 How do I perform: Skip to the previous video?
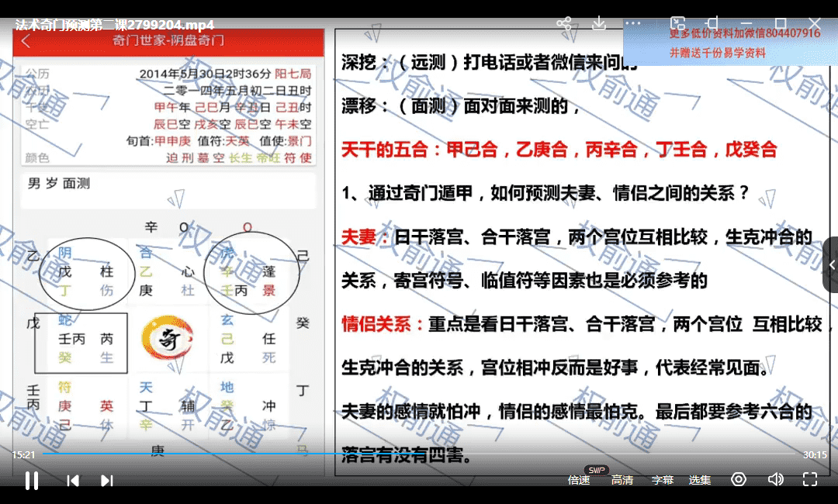pos(73,481)
